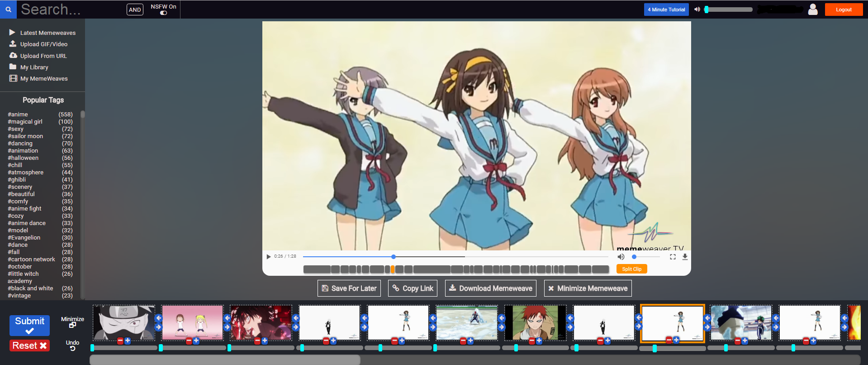
Task: Filter by the #anime tag
Action: click(18, 115)
